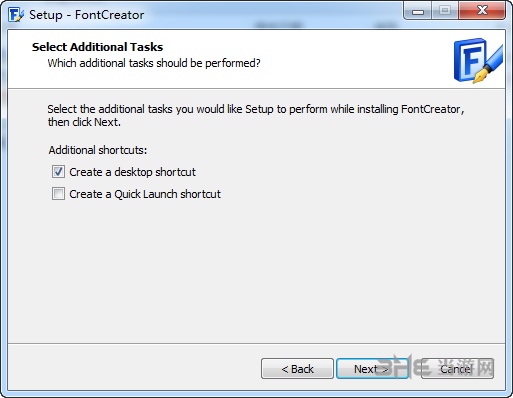Click the watermark logo next to Next
The width and height of the screenshot is (513, 398).
click(x=433, y=367)
